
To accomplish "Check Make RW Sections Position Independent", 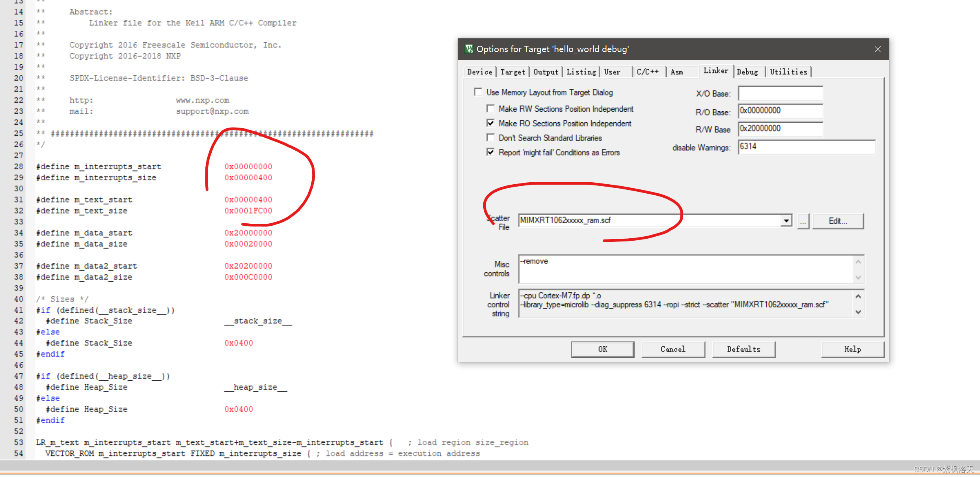I will pos(490,108).
